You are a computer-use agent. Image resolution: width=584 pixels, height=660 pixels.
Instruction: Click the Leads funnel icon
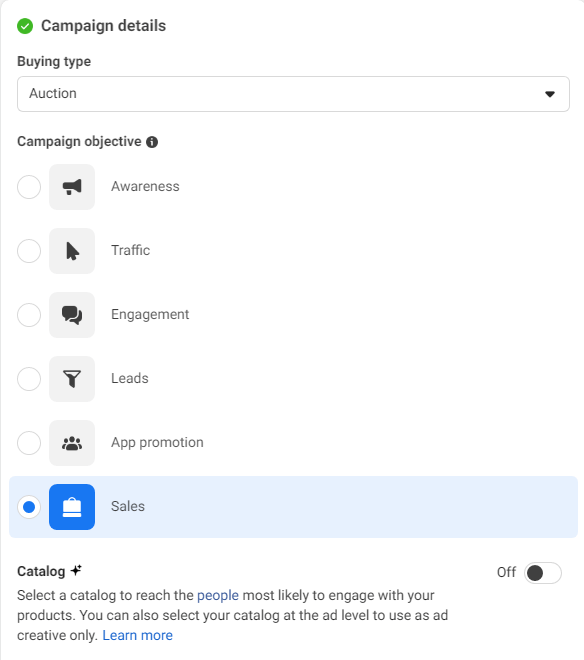point(72,379)
